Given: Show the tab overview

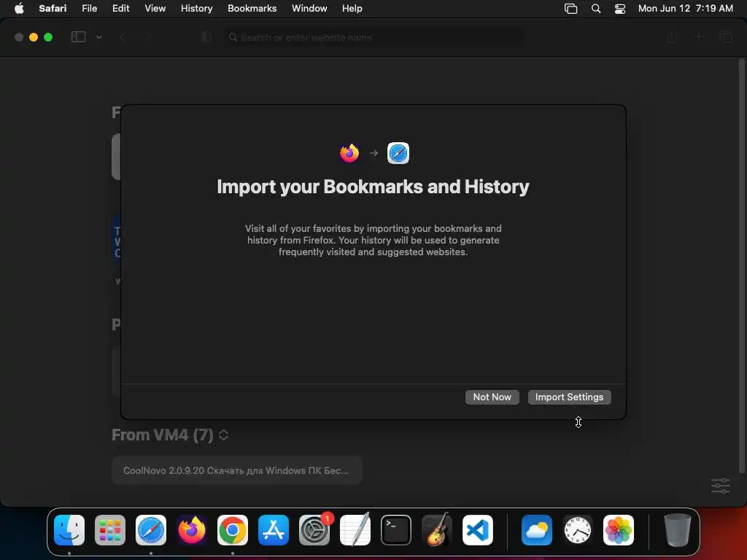Looking at the screenshot, I should [727, 37].
